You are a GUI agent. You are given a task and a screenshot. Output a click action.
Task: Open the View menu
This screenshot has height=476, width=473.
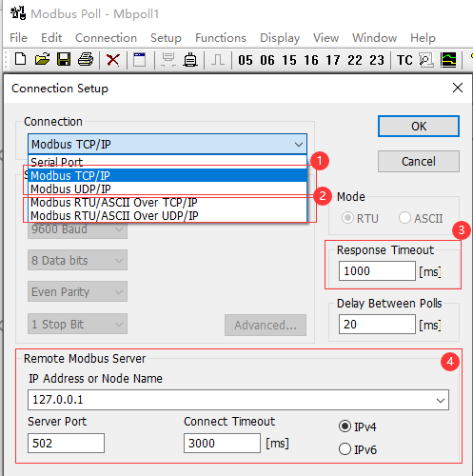[x=325, y=38]
